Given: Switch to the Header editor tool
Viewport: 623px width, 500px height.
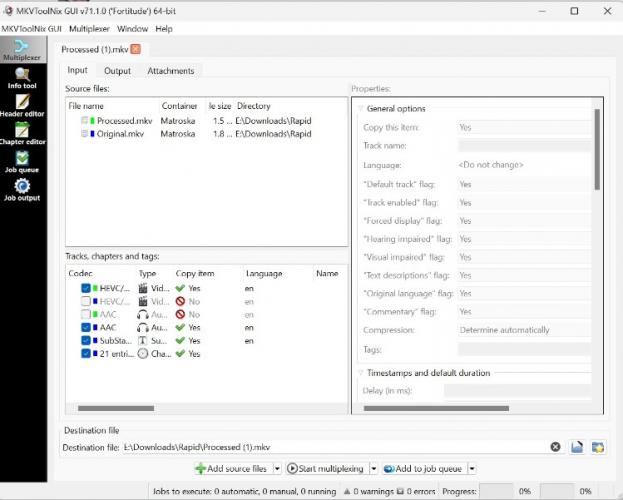Looking at the screenshot, I should 21,106.
